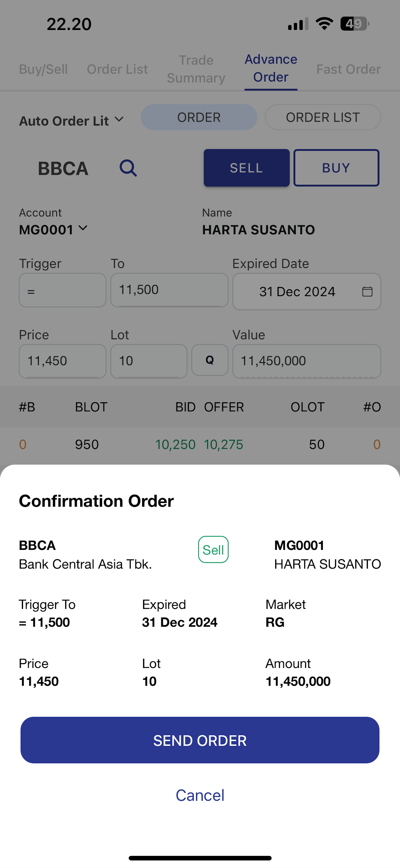400x868 pixels.
Task: Tap the home indicator bar
Action: pyautogui.click(x=200, y=858)
